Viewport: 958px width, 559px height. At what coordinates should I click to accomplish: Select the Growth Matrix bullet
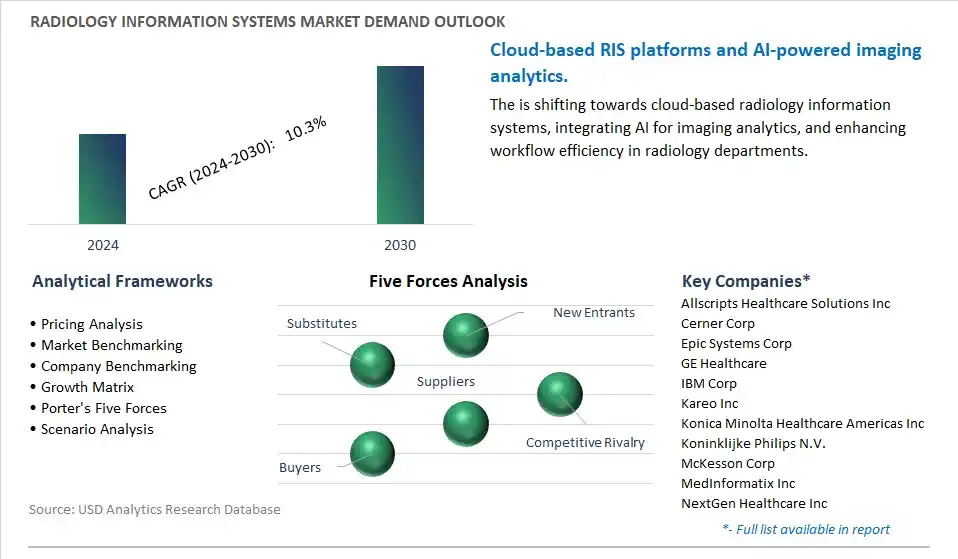coord(82,387)
